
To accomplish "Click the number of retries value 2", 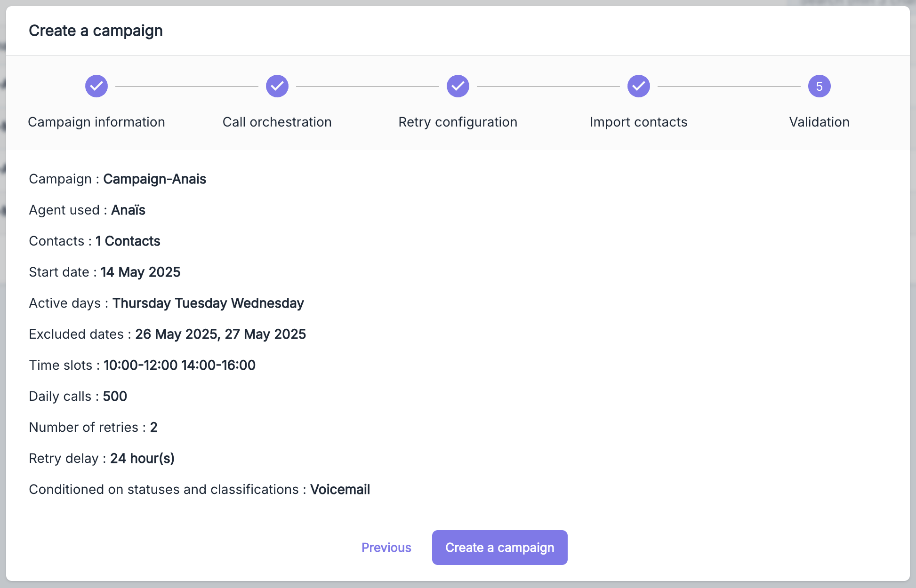I will [154, 427].
